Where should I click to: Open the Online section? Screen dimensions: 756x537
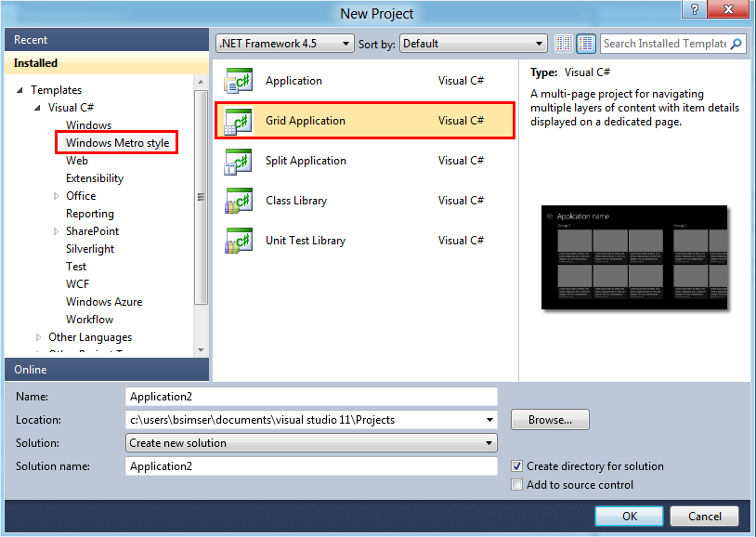[x=107, y=370]
